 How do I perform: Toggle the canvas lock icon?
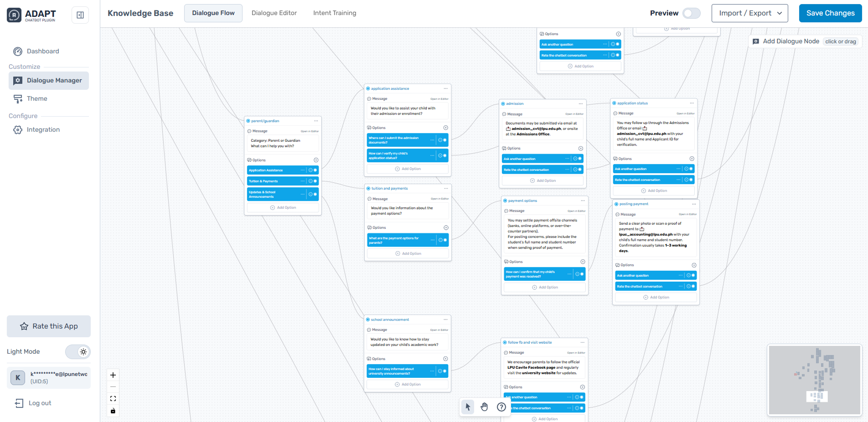[113, 411]
